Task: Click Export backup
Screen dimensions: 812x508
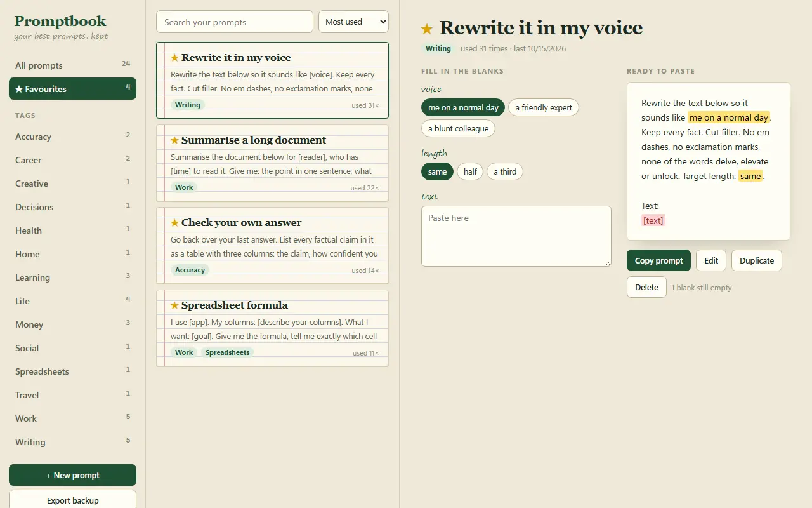Action: click(72, 499)
